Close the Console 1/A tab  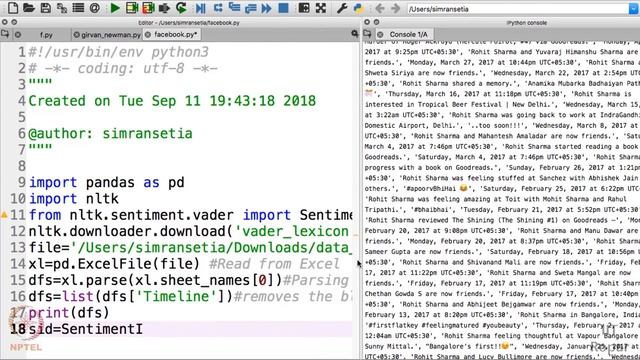(380, 34)
